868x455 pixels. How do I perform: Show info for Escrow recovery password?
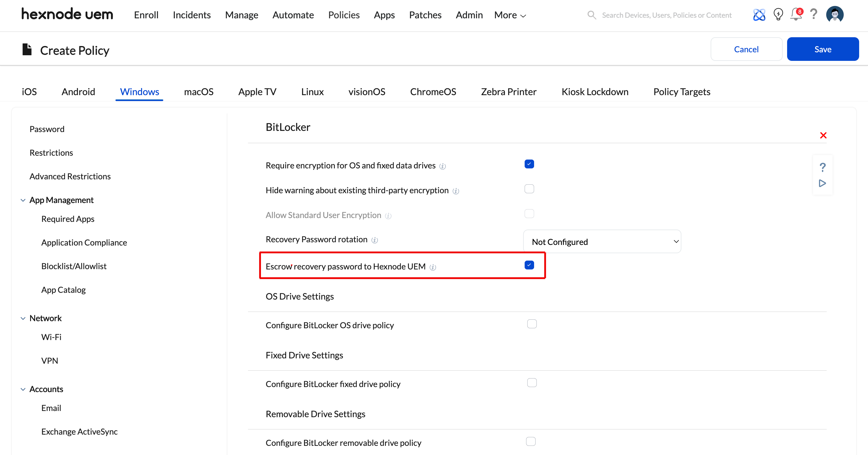point(433,267)
